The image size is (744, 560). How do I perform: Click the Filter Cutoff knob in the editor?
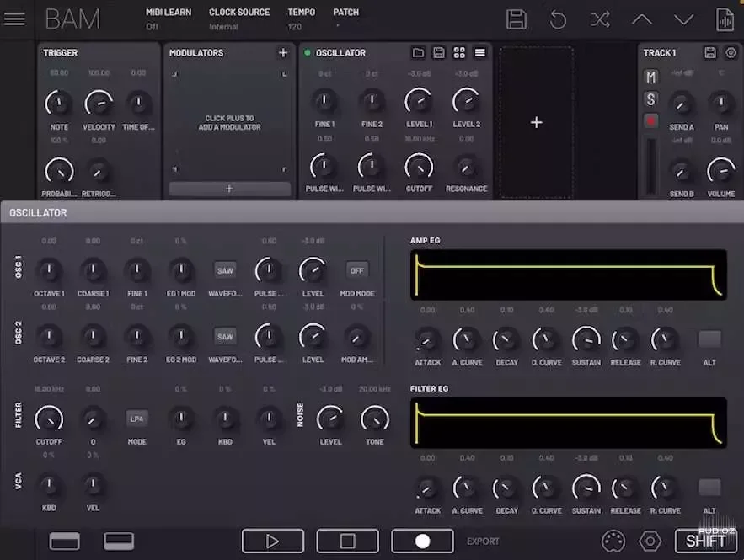pos(49,419)
